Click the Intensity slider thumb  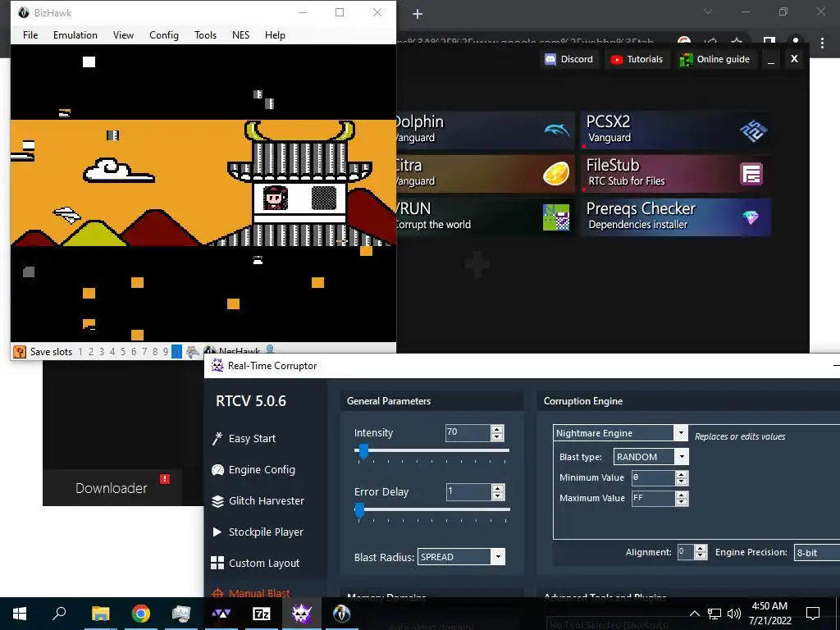coord(363,450)
